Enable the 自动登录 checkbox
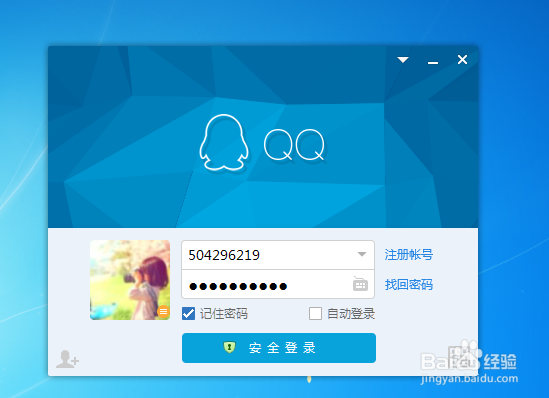Image resolution: width=549 pixels, height=398 pixels. click(x=315, y=314)
